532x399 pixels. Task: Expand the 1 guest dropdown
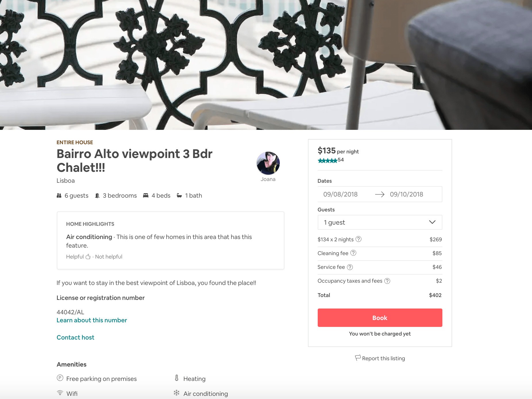click(x=380, y=222)
